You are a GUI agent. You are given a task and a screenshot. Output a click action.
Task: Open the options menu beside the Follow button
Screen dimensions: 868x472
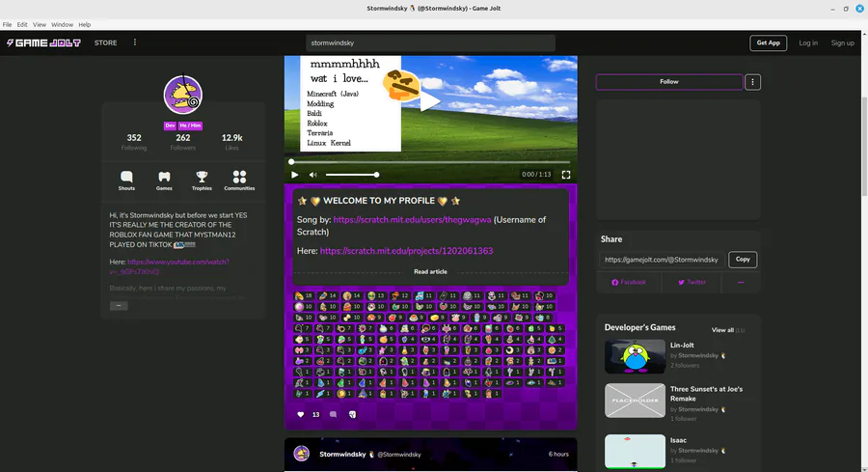(752, 82)
